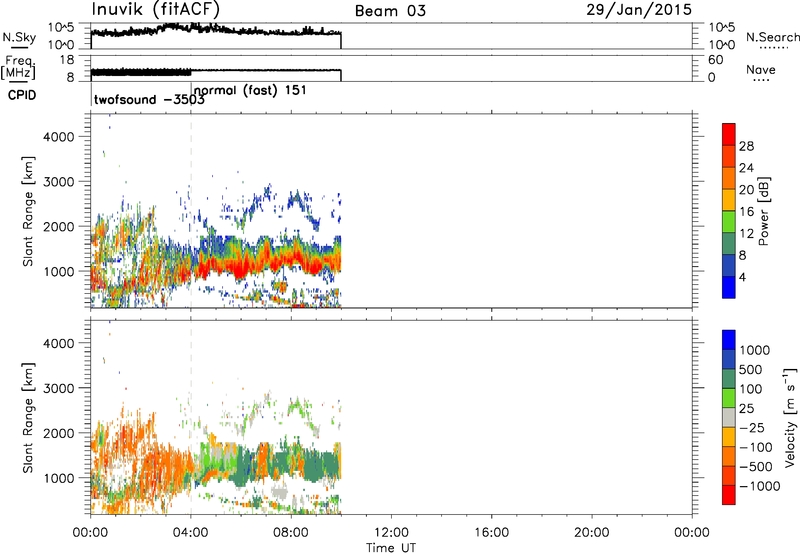The image size is (800, 554).
Task: Click the 'Slant Range [km]' label of power panel
Action: (x=29, y=211)
